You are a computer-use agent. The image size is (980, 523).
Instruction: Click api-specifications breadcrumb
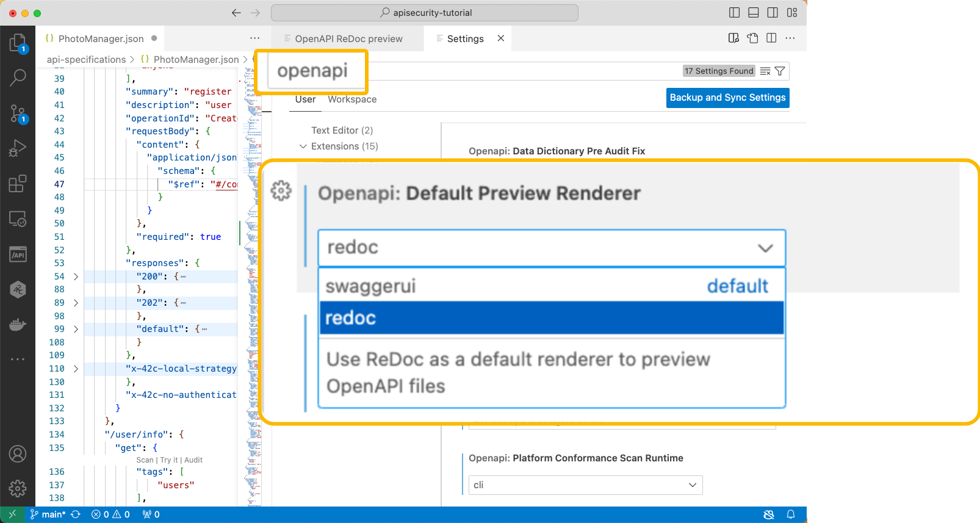click(x=86, y=59)
